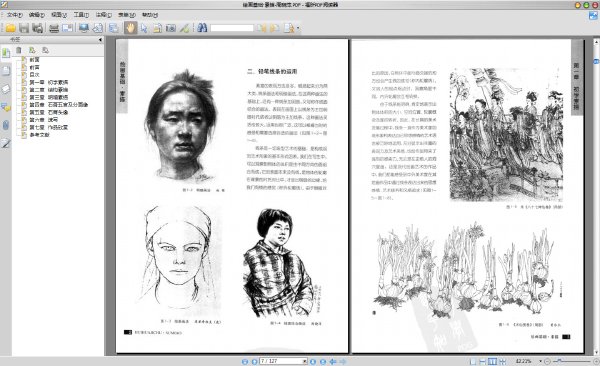
Task: Open a file with the folder icon
Action: tap(11, 28)
